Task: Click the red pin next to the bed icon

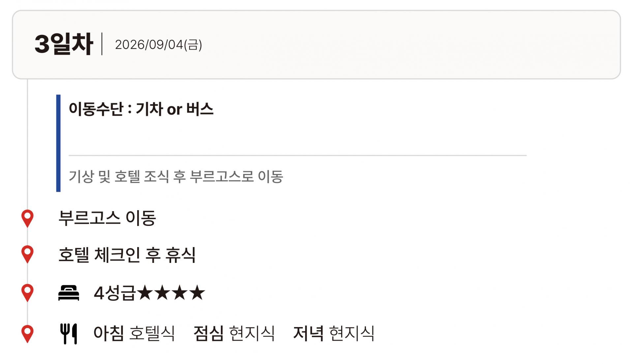Action: 27,292
